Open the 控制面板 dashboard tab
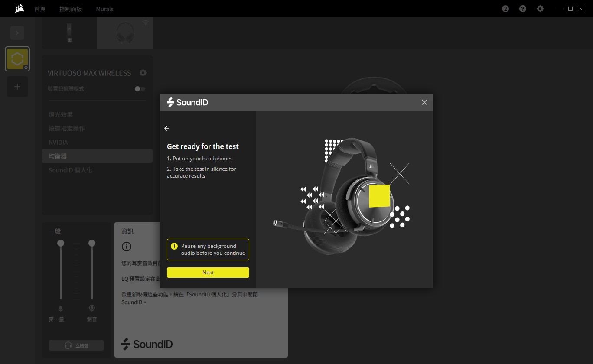This screenshot has height=364, width=593. pyautogui.click(x=71, y=9)
